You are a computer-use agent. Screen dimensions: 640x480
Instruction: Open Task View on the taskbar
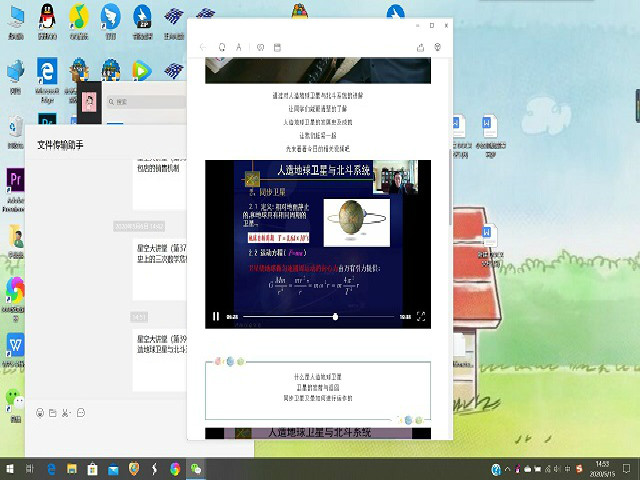(x=30, y=469)
